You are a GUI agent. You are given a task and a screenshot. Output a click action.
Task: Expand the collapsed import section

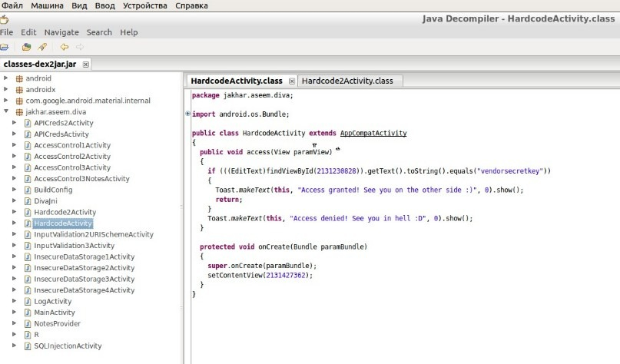coord(187,114)
